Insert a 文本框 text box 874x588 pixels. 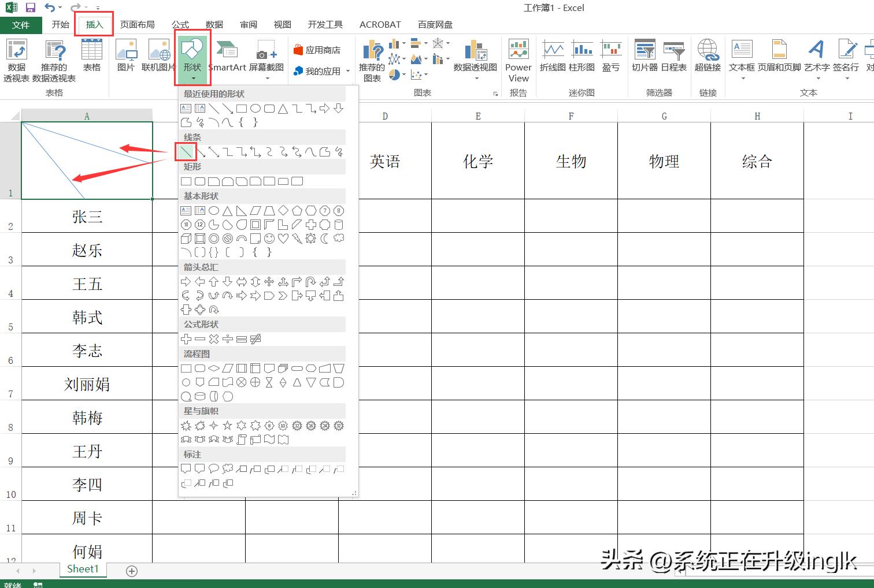pyautogui.click(x=742, y=57)
